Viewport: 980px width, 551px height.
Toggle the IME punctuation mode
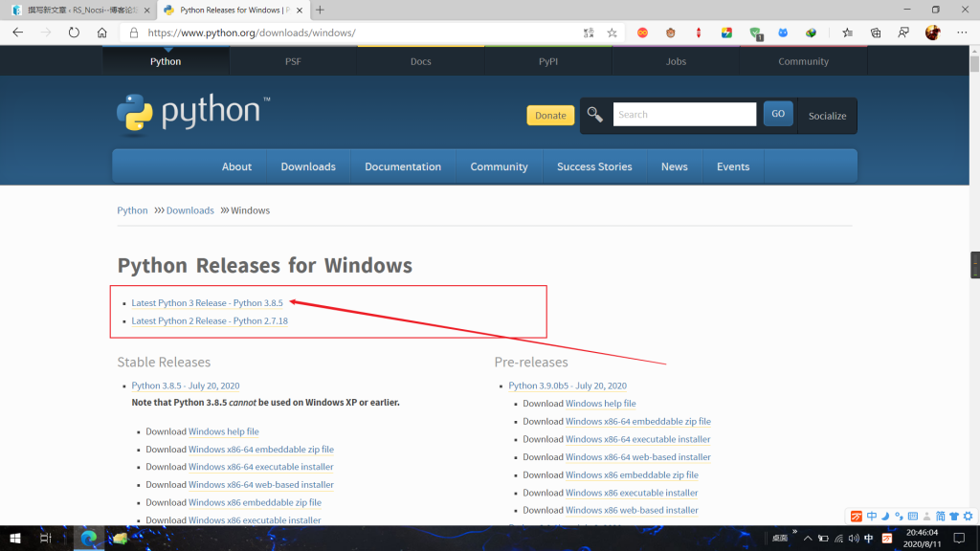point(899,516)
